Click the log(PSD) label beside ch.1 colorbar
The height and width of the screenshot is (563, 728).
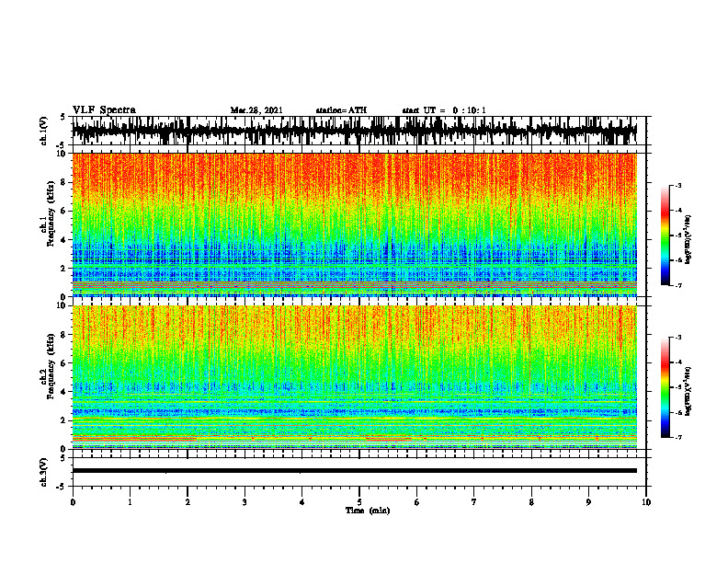coord(688,240)
